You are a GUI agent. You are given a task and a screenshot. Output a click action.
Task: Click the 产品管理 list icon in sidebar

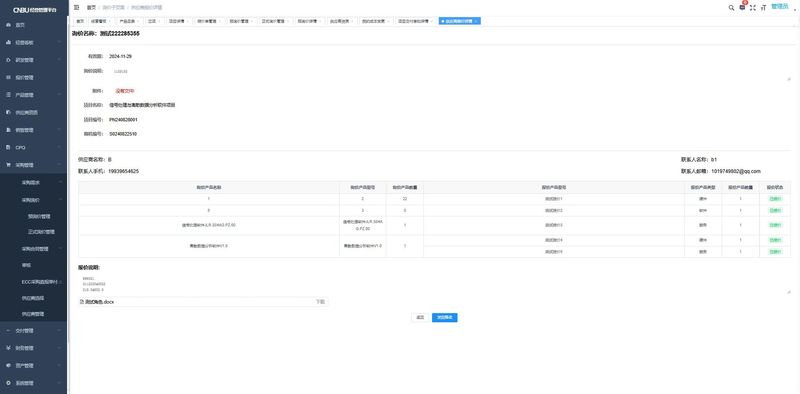point(8,95)
